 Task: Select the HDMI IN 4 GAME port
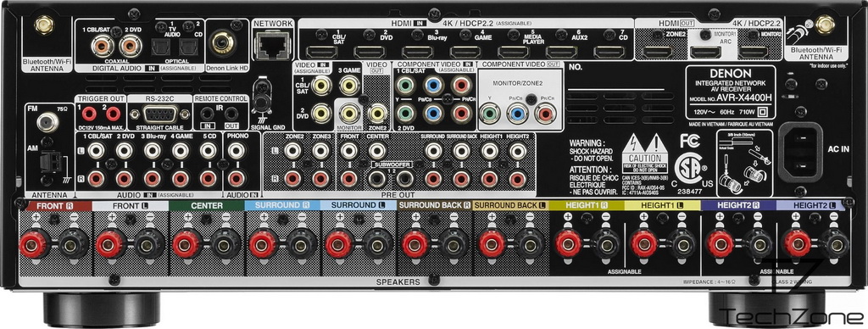click(465, 53)
